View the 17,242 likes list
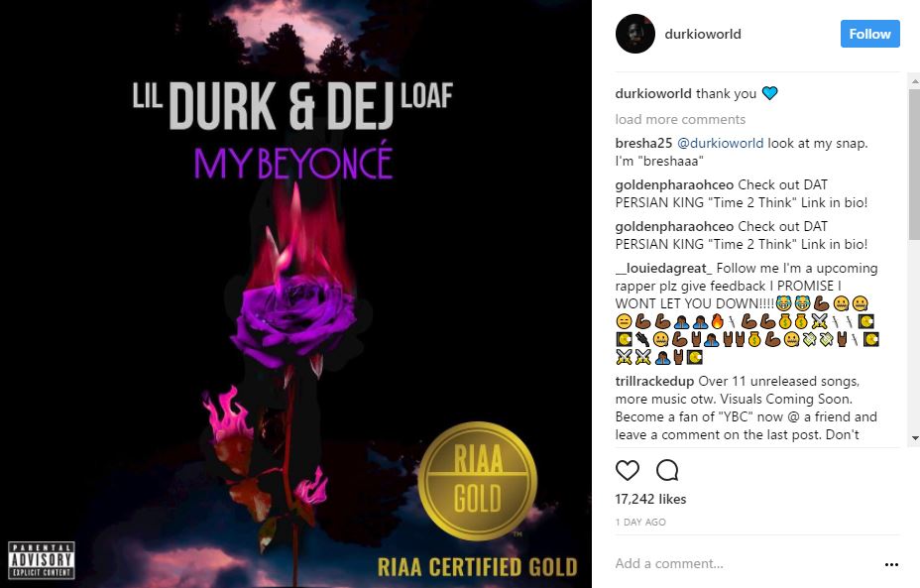This screenshot has height=588, width=920. [x=650, y=500]
